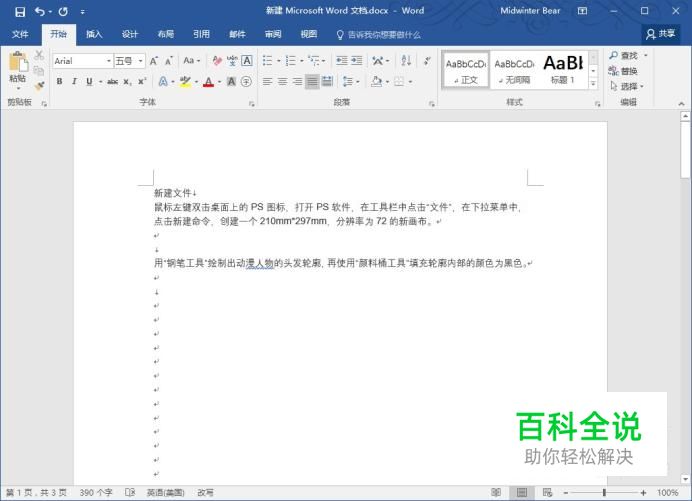
Task: Apply the Heading 1 style
Action: point(563,70)
